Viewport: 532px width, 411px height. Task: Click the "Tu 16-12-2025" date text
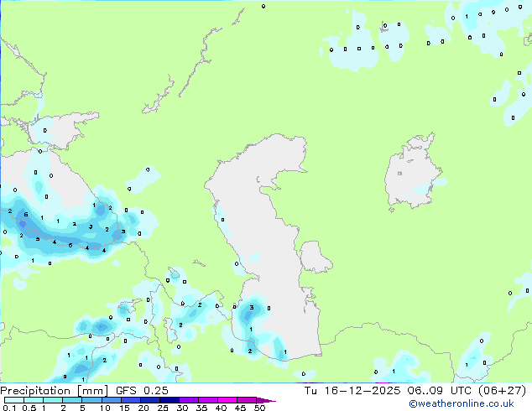click(x=352, y=391)
